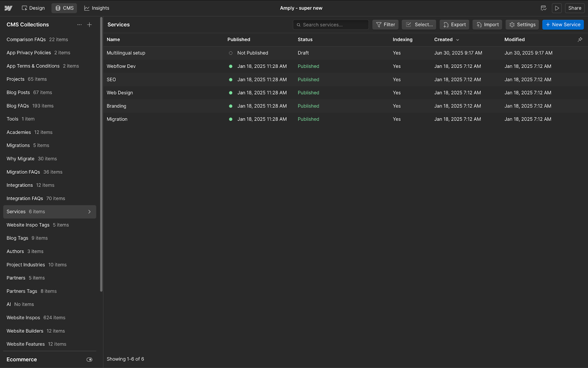Image resolution: width=588 pixels, height=368 pixels.
Task: Open the Web Design item
Action: point(120,93)
